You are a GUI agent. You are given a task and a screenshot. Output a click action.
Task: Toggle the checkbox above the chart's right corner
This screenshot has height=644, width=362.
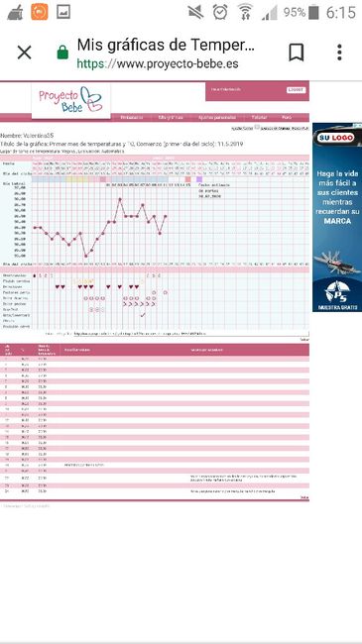click(x=257, y=128)
